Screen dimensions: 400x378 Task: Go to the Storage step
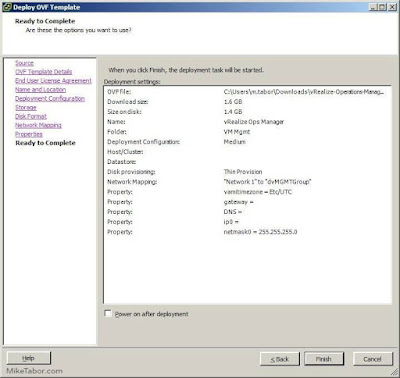pyautogui.click(x=26, y=107)
